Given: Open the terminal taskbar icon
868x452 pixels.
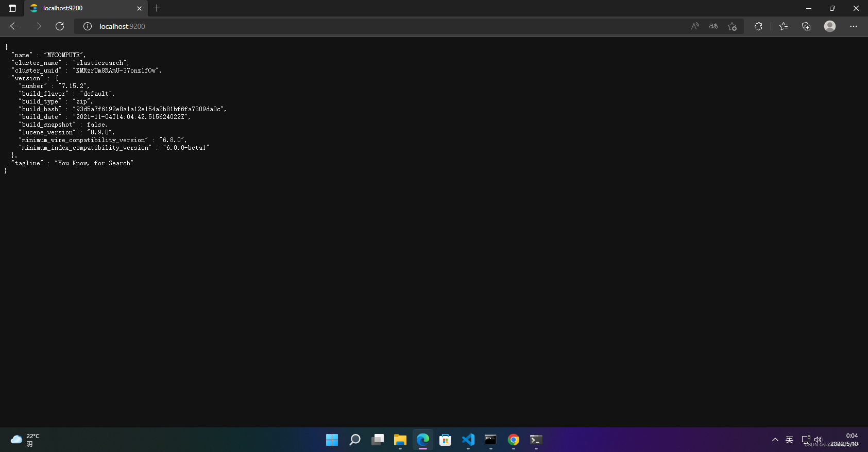Looking at the screenshot, I should click(536, 440).
